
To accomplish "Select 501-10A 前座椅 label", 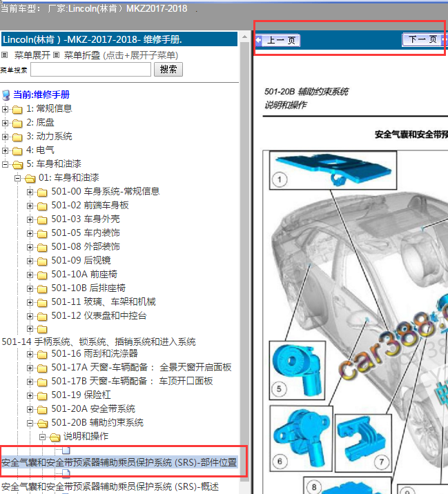I will 84,274.
